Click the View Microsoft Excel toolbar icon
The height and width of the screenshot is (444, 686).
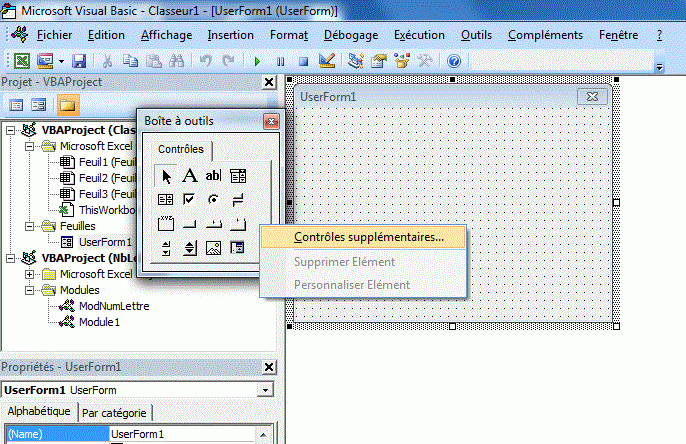tap(21, 61)
